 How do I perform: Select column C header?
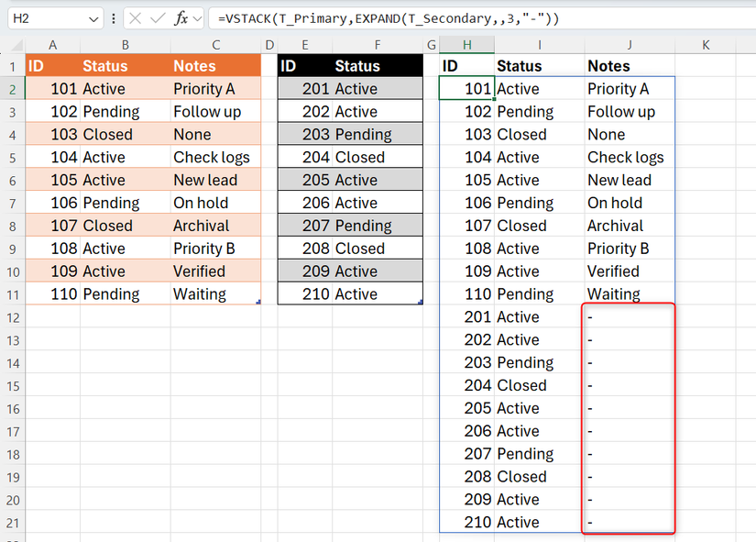(x=215, y=45)
